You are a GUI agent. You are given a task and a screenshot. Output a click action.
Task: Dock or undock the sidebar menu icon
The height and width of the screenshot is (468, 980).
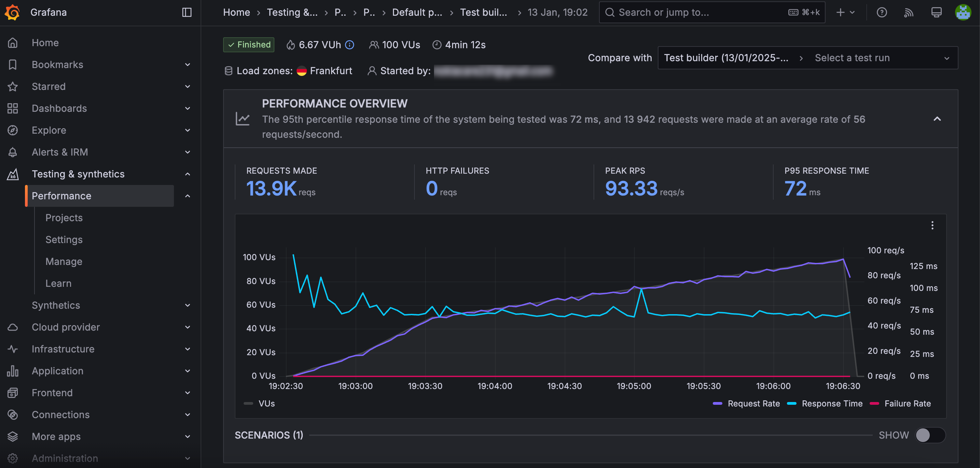[187, 12]
